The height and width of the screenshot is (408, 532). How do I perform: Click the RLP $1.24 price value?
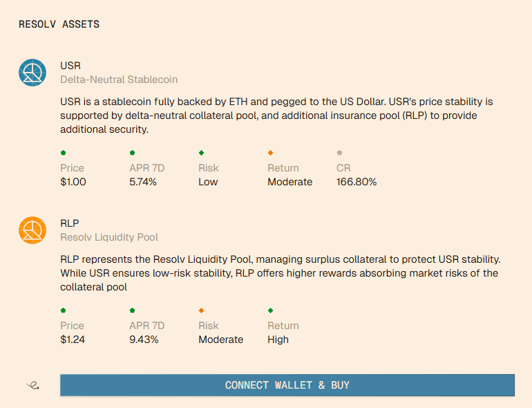73,340
